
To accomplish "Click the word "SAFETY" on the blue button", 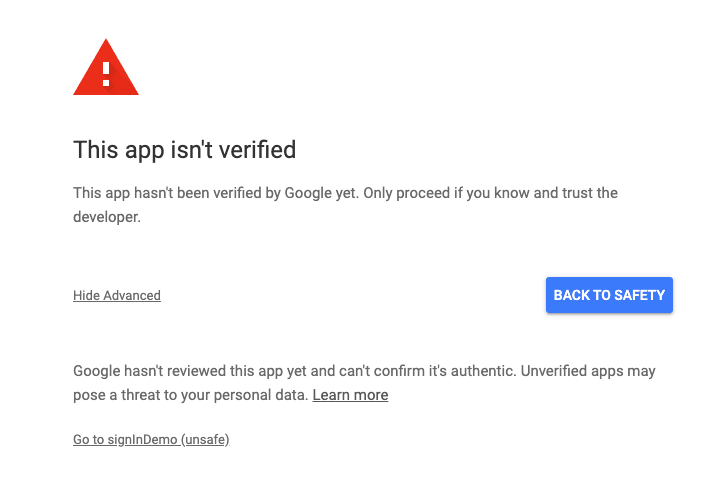I will click(x=639, y=295).
